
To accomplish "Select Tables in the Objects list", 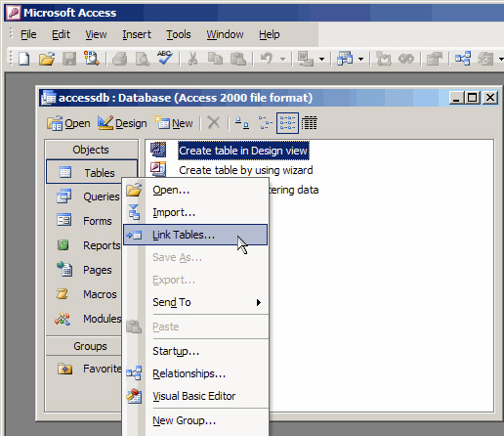I will point(92,172).
